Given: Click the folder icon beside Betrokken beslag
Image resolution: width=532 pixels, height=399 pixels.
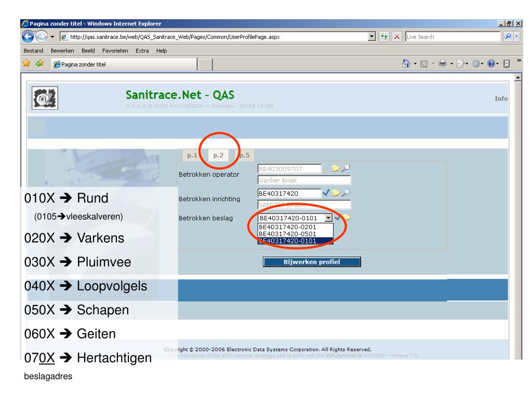Looking at the screenshot, I should pos(347,218).
